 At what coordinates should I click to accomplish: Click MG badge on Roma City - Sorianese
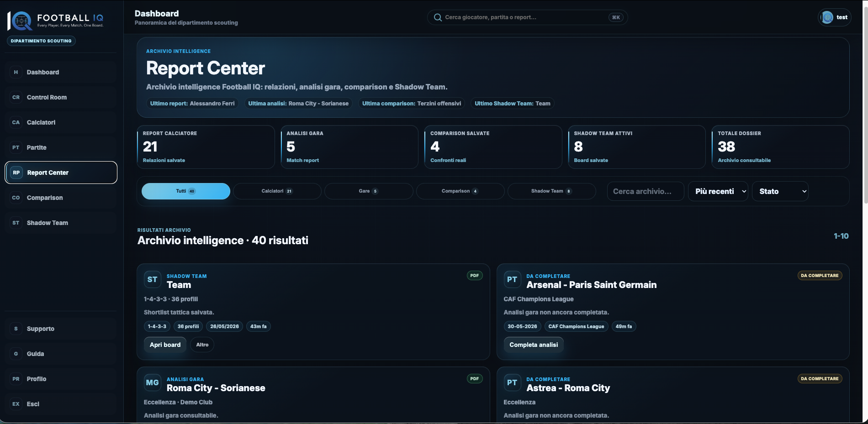[153, 383]
